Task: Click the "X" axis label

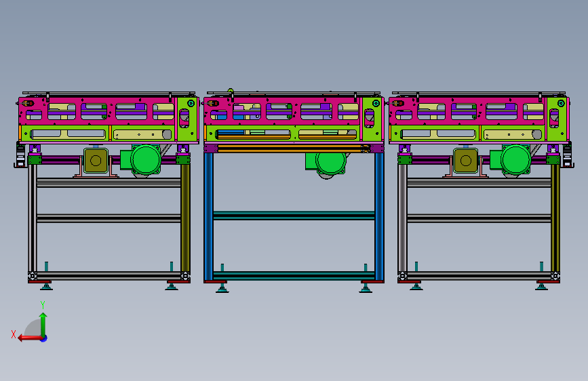Action: pyautogui.click(x=14, y=334)
